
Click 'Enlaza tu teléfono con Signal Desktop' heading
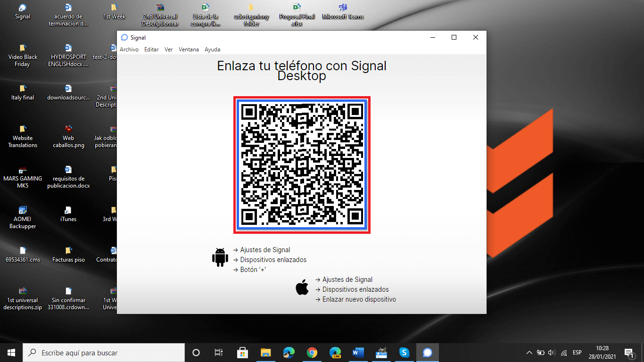(x=302, y=70)
